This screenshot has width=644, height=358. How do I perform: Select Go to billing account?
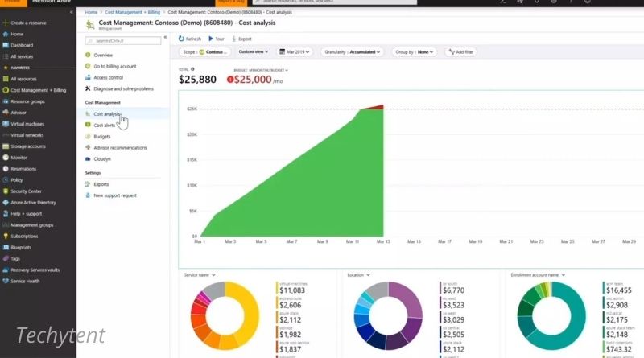tap(114, 66)
